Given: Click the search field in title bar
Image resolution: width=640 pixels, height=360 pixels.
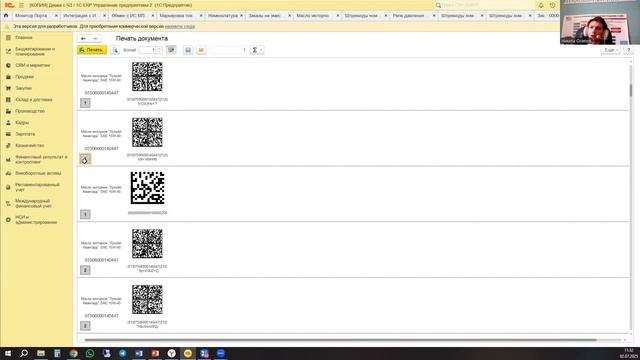Looking at the screenshot, I should click(484, 5).
